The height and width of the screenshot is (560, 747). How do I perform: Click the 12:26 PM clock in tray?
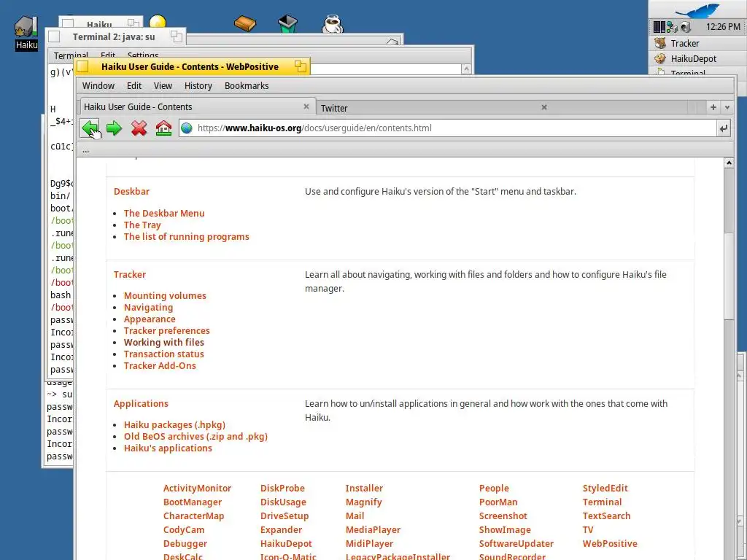(x=723, y=27)
